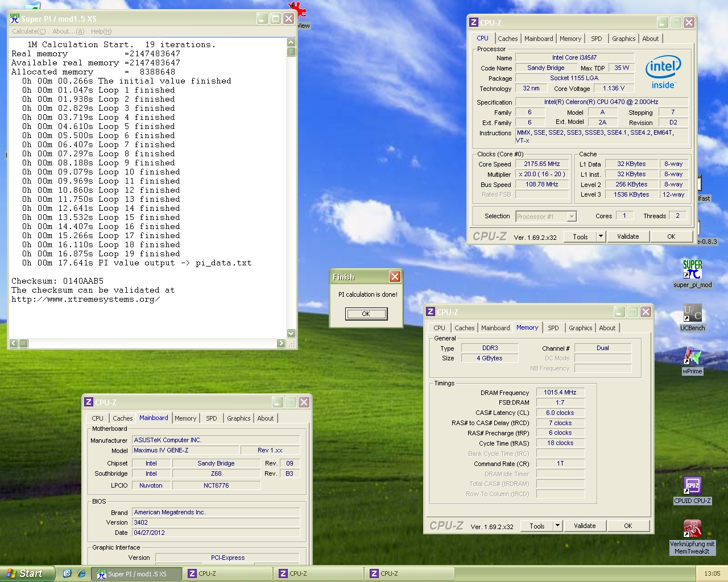Close the Finish dialog

point(395,277)
